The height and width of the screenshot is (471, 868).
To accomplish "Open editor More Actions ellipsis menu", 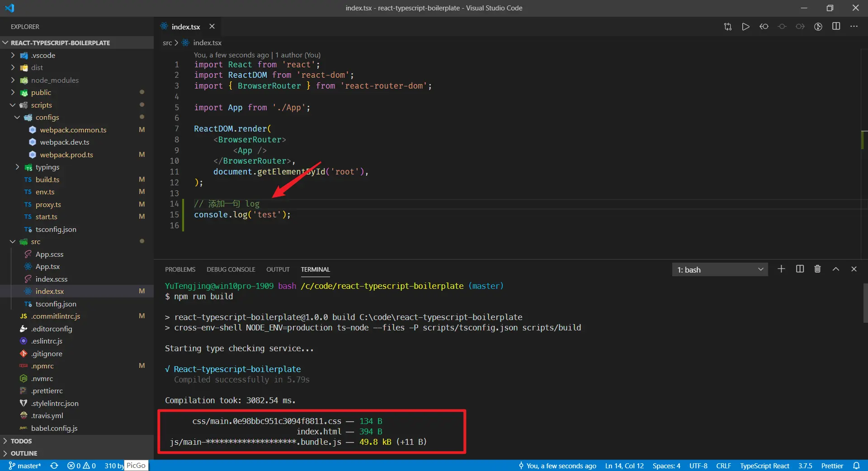I will coord(854,27).
